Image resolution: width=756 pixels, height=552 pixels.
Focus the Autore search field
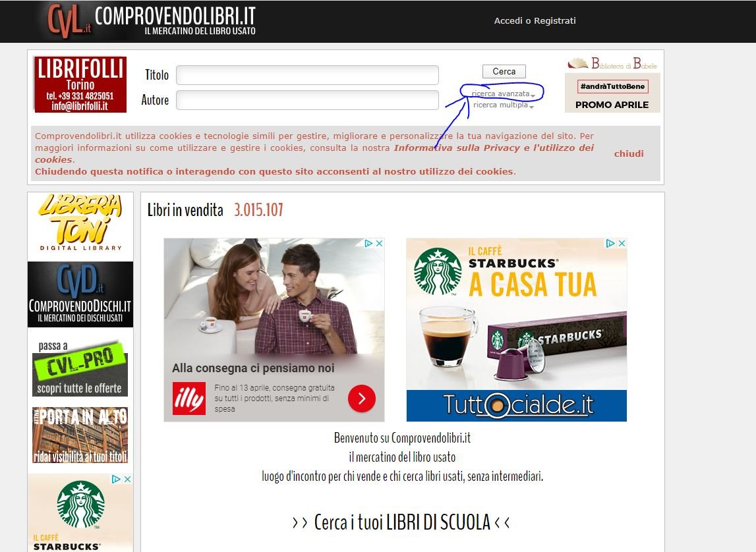coord(307,100)
